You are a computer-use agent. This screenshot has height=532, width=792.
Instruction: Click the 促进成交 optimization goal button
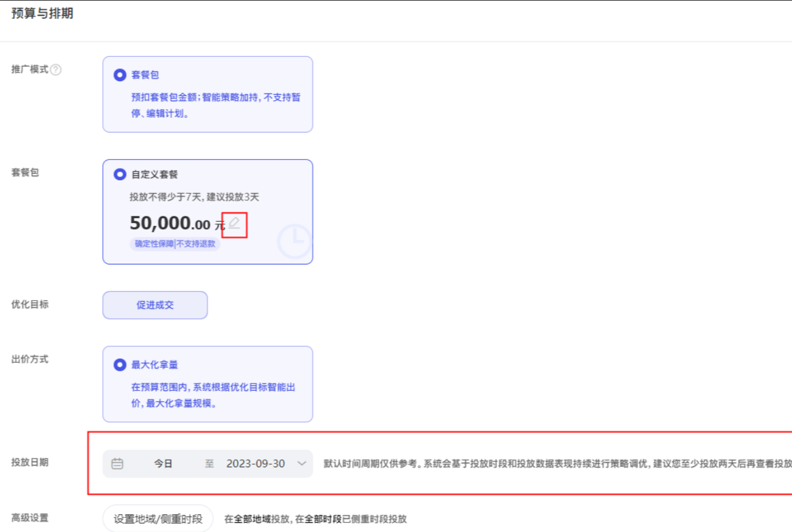click(155, 305)
